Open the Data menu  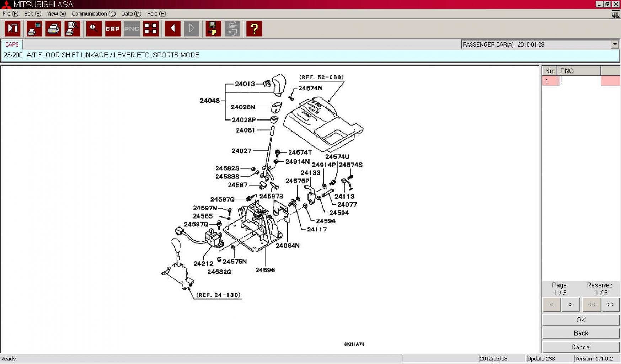(x=131, y=14)
